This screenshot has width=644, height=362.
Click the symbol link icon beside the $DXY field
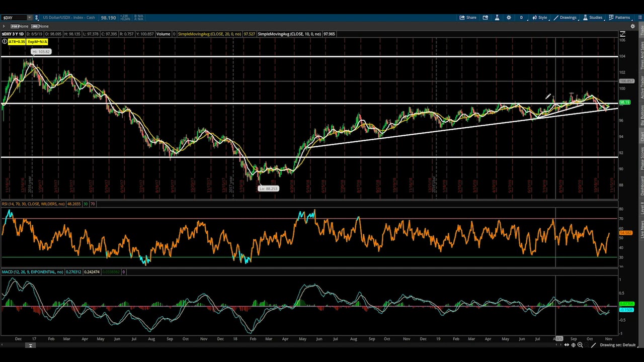coord(36,18)
